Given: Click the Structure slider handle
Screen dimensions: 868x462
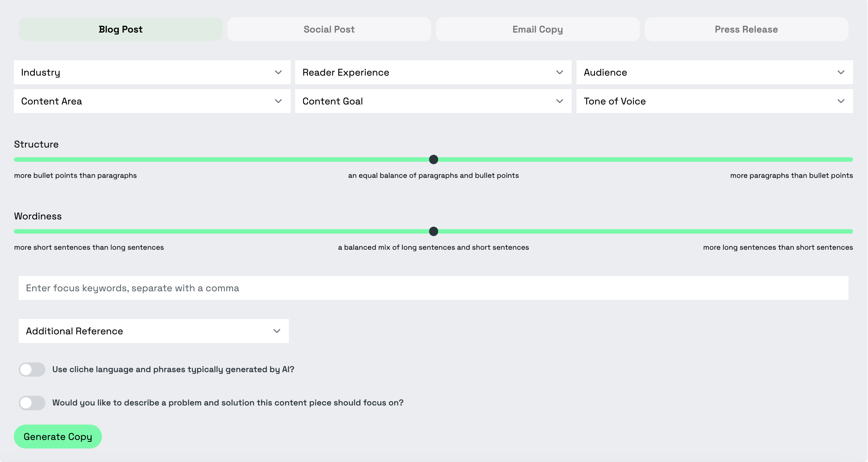Looking at the screenshot, I should tap(433, 159).
